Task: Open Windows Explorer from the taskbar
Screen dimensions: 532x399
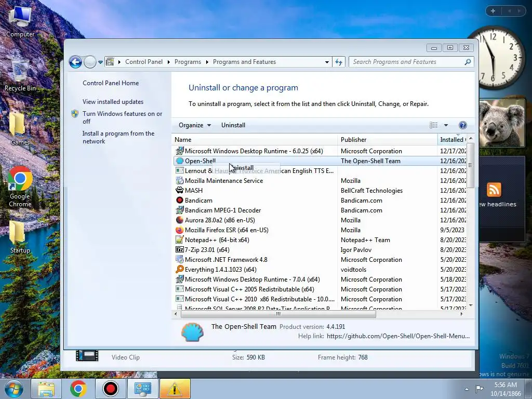Action: point(46,389)
